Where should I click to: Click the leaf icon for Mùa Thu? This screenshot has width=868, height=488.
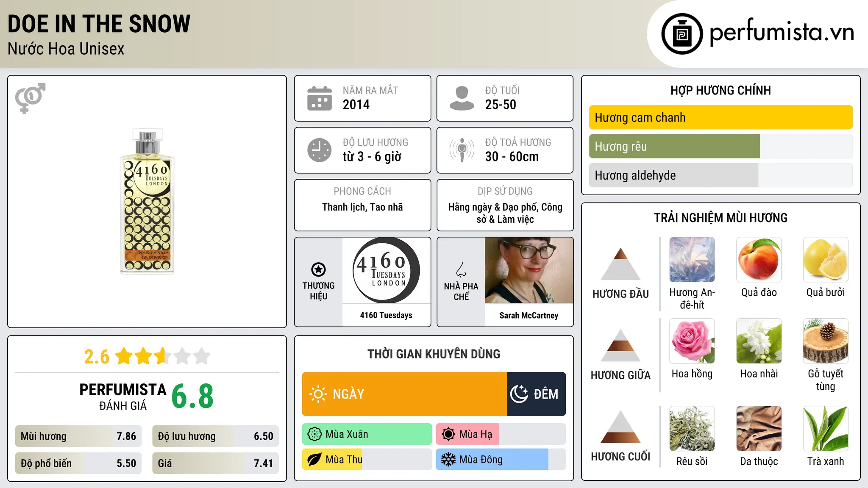tap(314, 460)
